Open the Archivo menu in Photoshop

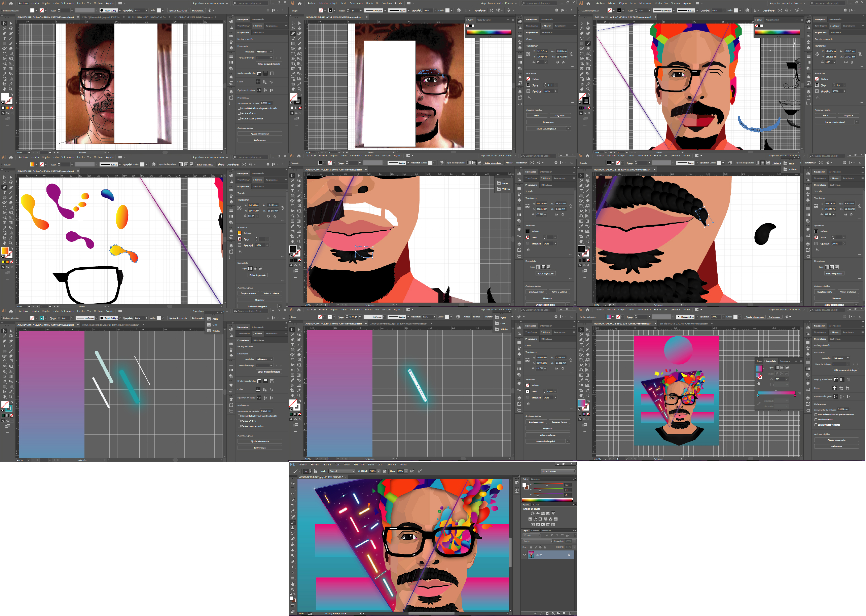303,465
